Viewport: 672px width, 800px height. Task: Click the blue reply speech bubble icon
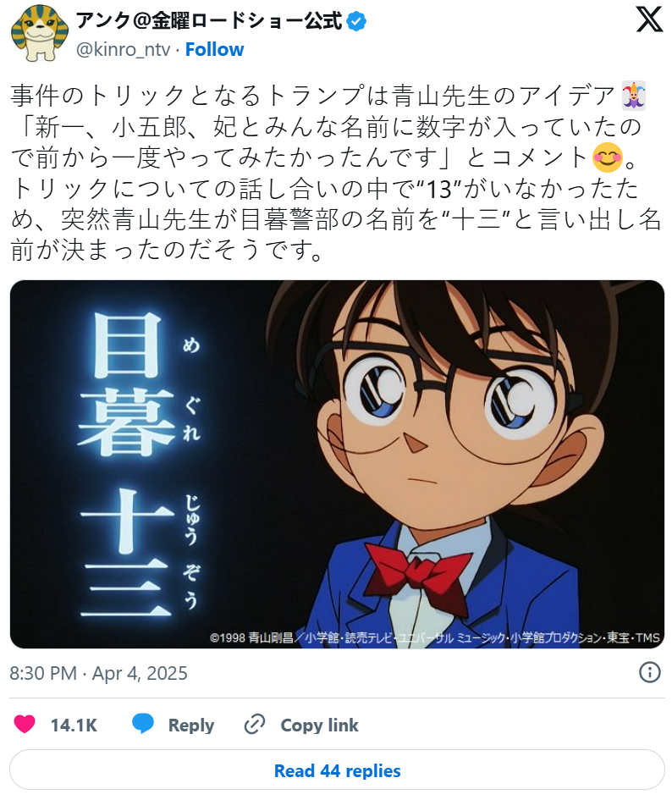[143, 724]
